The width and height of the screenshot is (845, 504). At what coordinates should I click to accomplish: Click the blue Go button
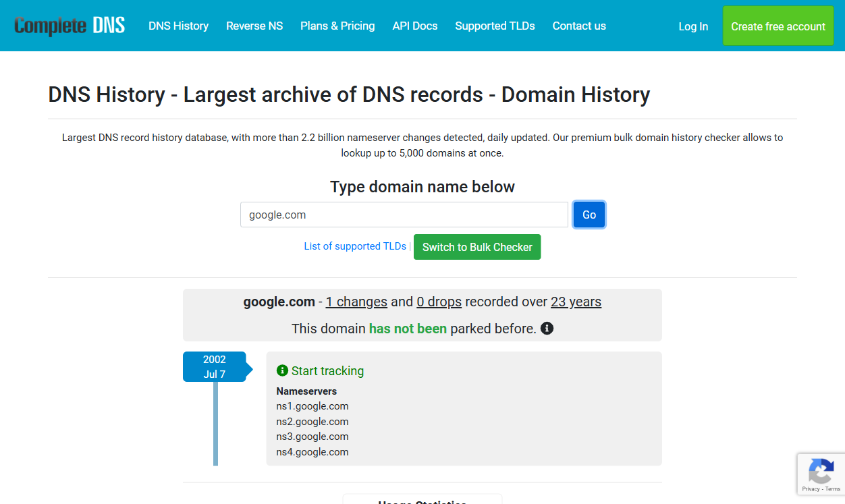(x=589, y=215)
